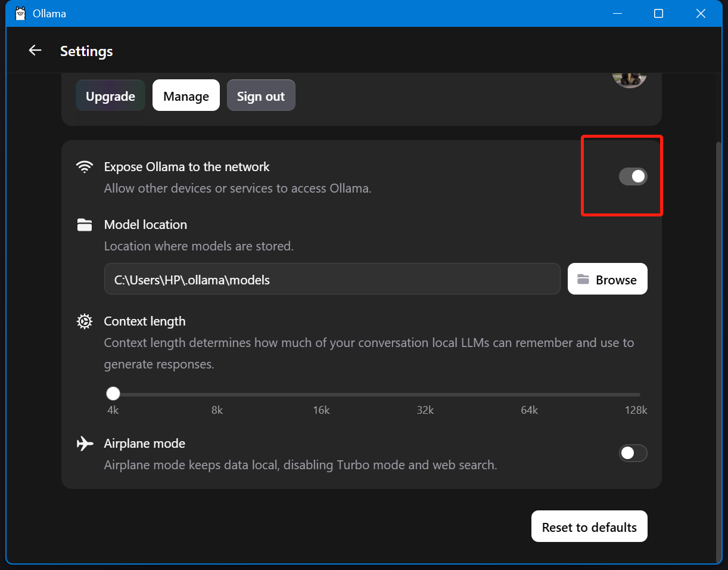Click 'Allow other devices or services' description
This screenshot has width=728, height=570.
click(238, 188)
